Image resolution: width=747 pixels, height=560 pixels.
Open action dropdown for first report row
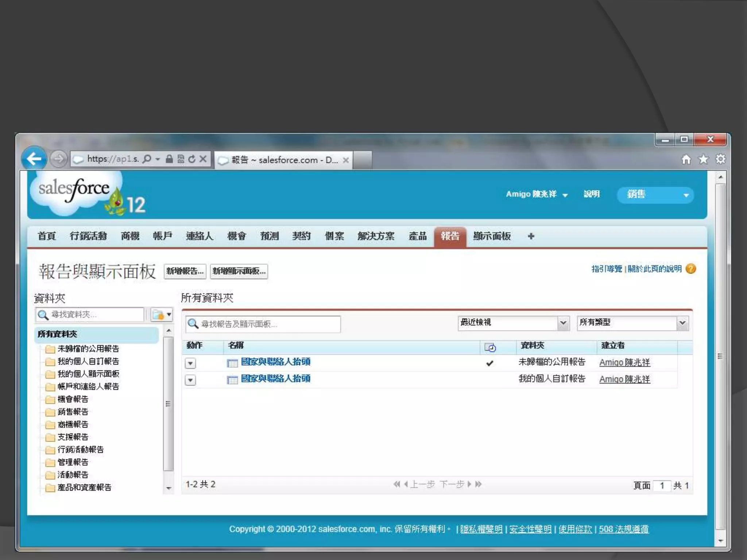190,363
